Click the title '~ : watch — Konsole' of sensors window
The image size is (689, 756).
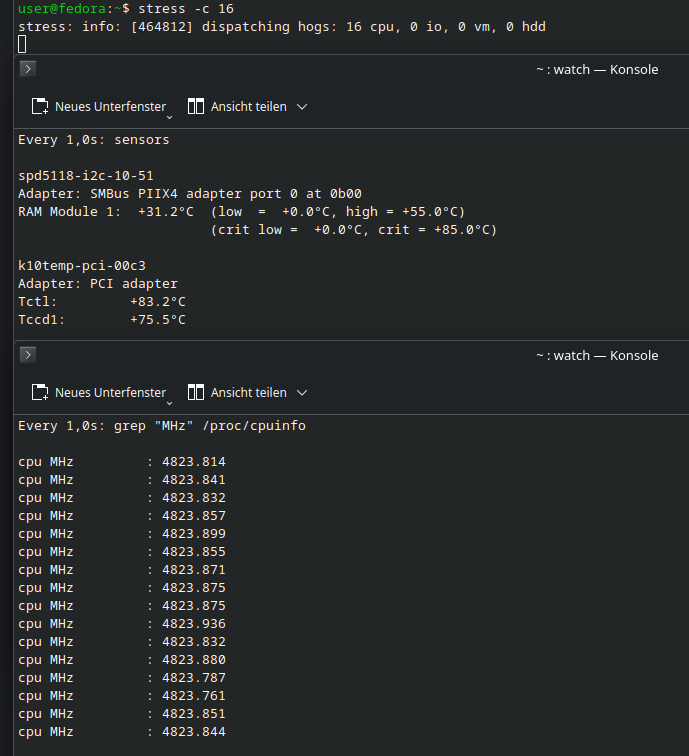[x=597, y=69]
